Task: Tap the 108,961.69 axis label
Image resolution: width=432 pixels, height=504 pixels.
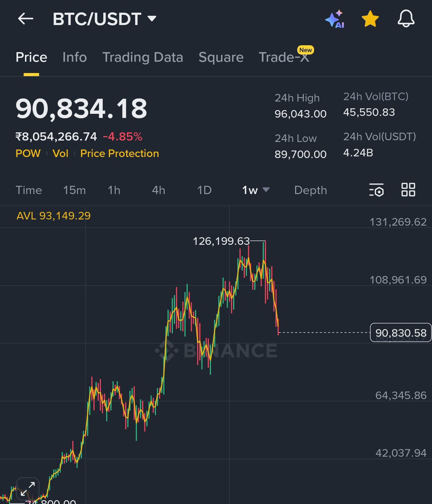Action: click(398, 280)
